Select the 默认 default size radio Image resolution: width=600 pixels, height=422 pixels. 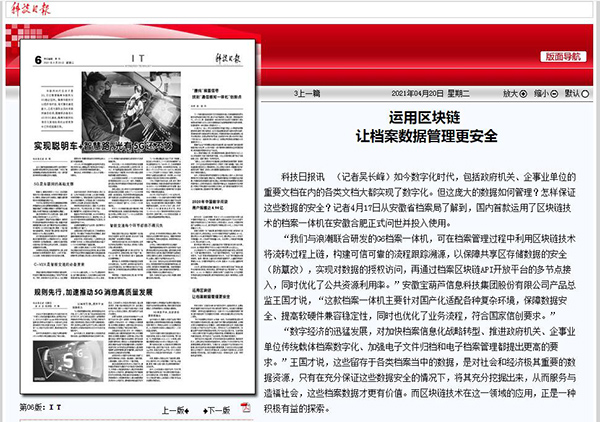point(585,93)
